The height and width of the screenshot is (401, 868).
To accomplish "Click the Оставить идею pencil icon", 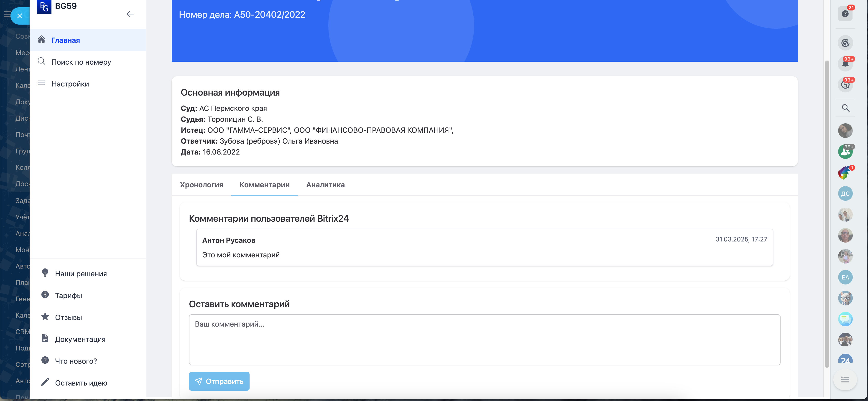I will [x=45, y=382].
